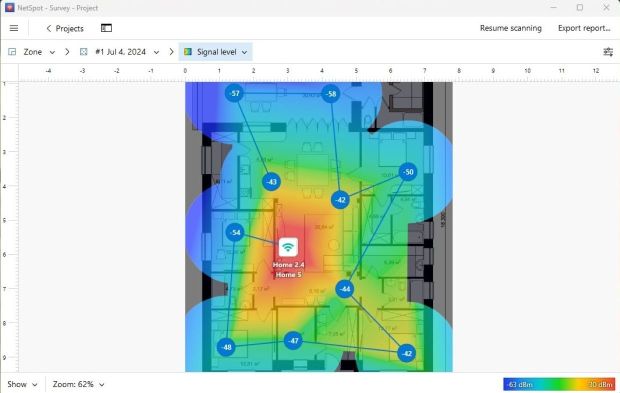
Task: Select the -57 measurement point
Action: coord(235,93)
